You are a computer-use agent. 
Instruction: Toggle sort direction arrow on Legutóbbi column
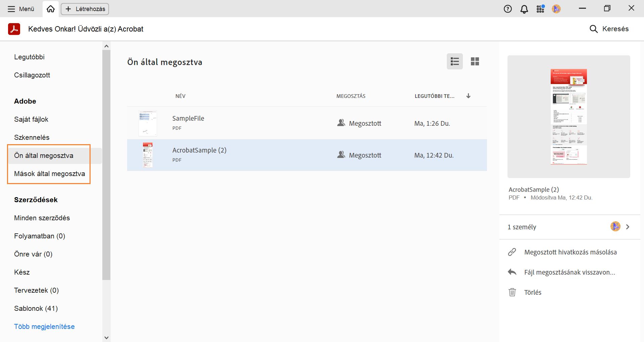468,96
